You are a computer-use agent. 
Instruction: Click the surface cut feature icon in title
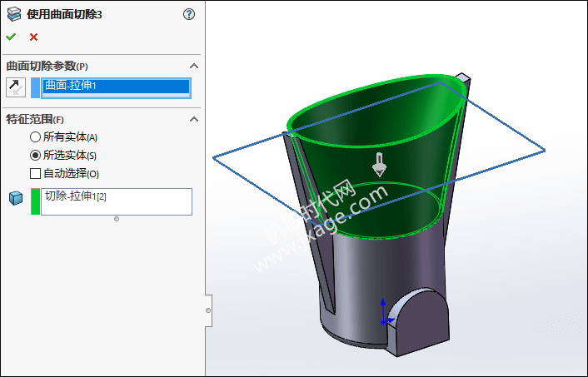[13, 14]
